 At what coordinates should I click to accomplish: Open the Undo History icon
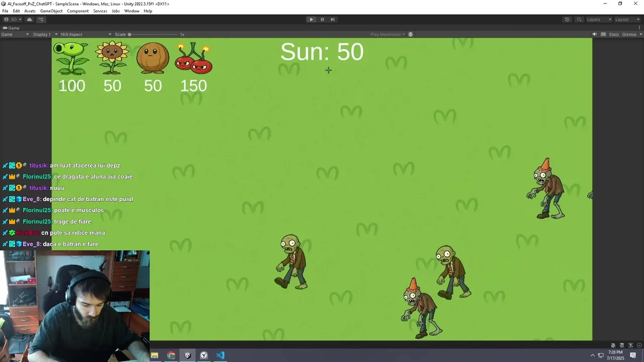(567, 20)
